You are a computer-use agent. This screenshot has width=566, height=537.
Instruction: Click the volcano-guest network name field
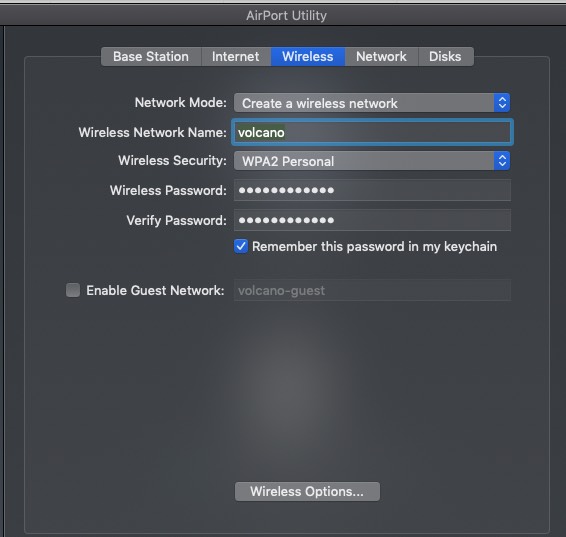click(x=372, y=290)
